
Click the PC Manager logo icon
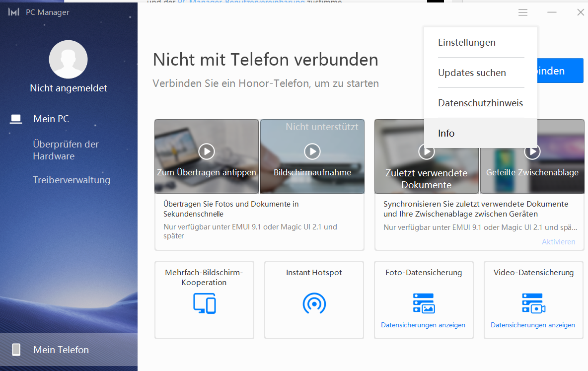coord(14,12)
